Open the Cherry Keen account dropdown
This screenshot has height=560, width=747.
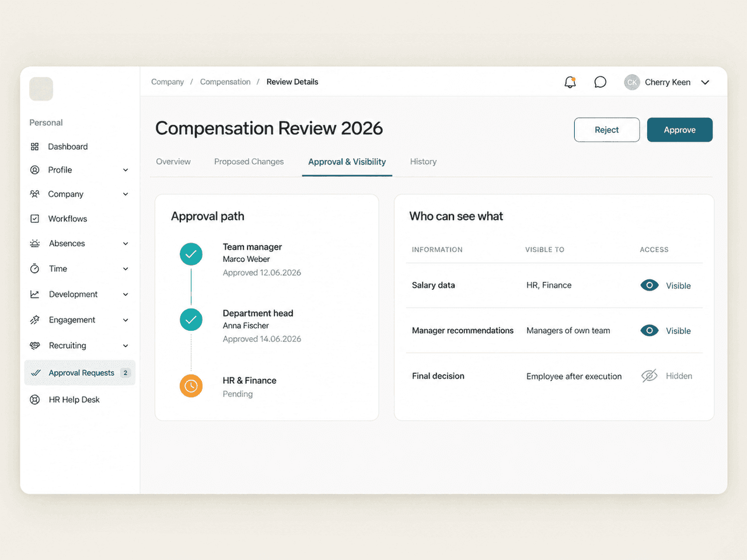705,82
